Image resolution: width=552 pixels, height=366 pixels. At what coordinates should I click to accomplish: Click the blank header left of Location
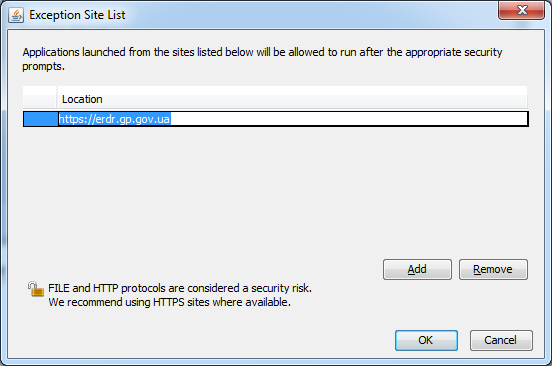pyautogui.click(x=40, y=97)
